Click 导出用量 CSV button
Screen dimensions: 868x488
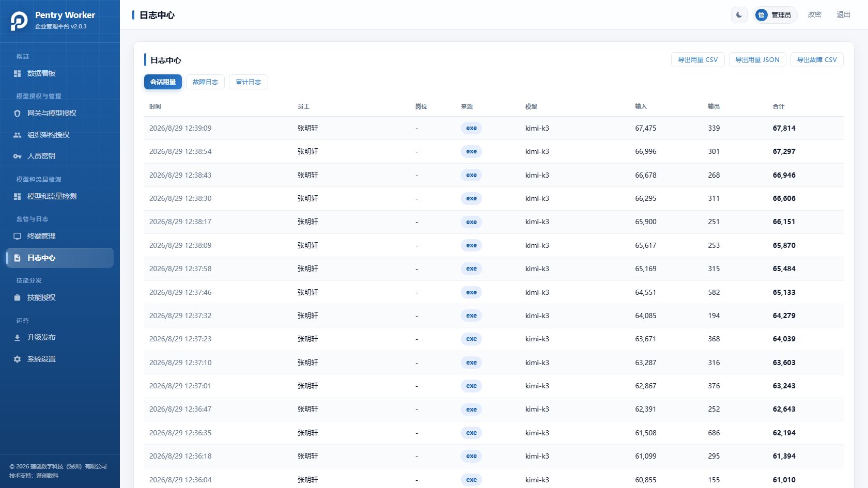pos(698,60)
